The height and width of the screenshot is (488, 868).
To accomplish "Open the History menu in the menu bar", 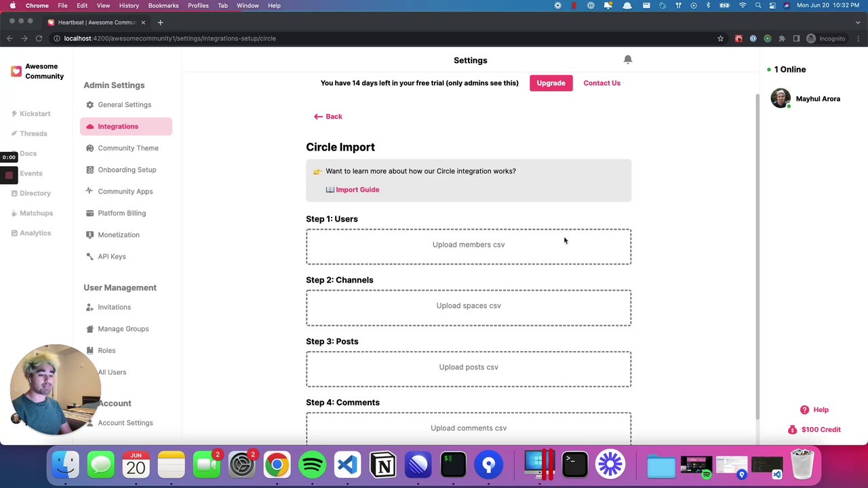I will 129,5.
